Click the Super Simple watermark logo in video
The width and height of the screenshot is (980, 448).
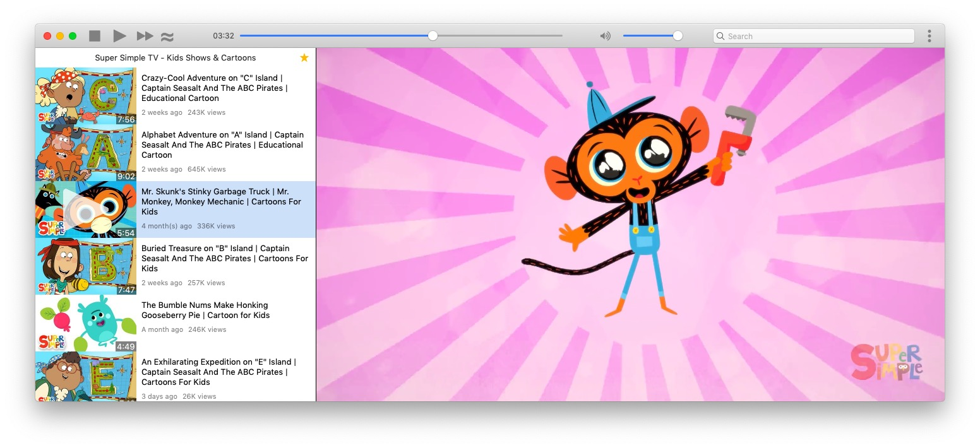(x=887, y=362)
